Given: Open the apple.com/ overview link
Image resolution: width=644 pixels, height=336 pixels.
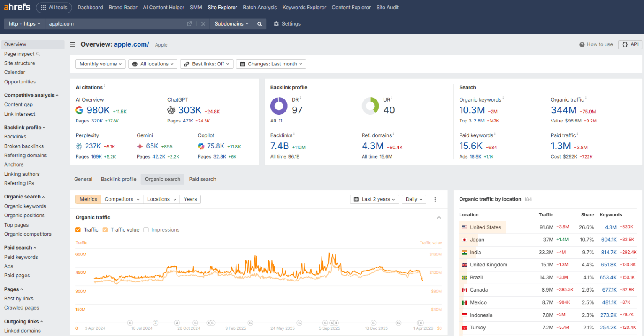Looking at the screenshot, I should [132, 44].
